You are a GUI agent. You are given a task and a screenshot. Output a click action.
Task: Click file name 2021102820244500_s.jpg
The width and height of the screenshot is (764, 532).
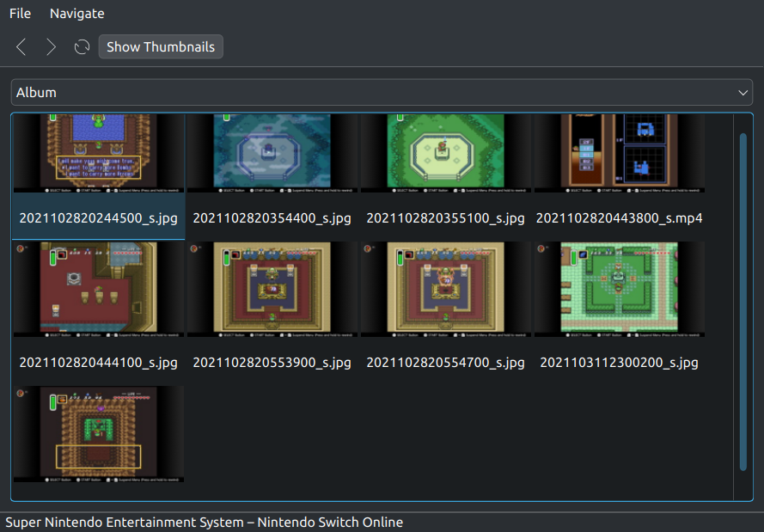point(99,218)
